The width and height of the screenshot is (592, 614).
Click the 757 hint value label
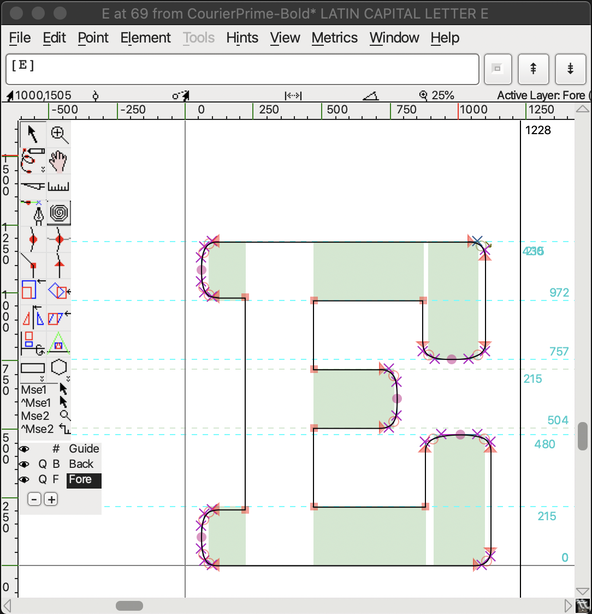[559, 352]
